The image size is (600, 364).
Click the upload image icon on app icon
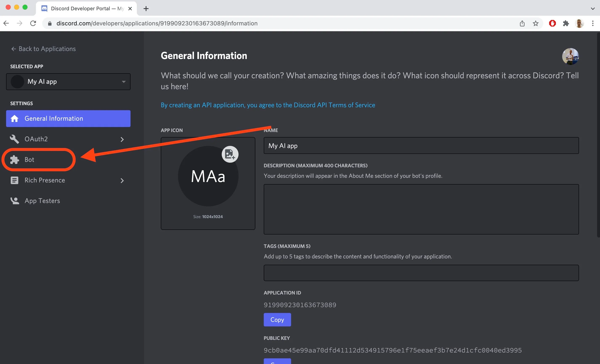click(x=230, y=154)
